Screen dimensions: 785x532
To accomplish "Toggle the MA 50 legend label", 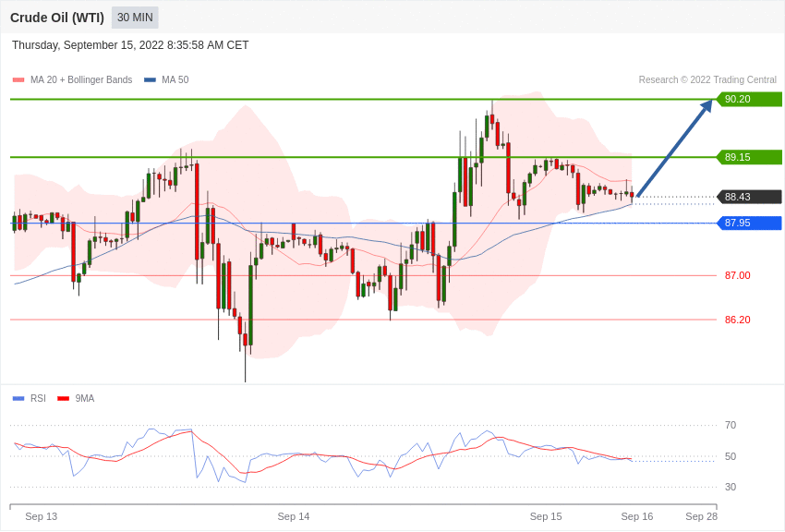I will [x=175, y=79].
